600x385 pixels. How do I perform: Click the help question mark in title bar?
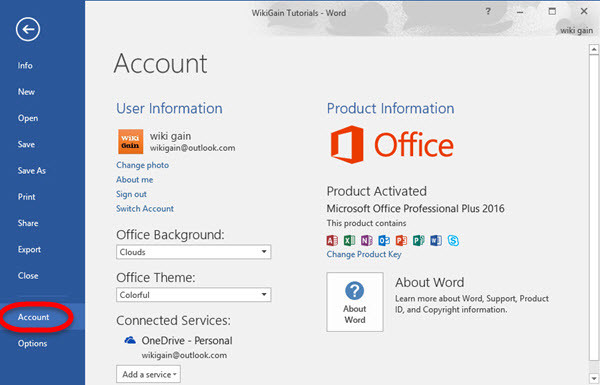click(488, 11)
